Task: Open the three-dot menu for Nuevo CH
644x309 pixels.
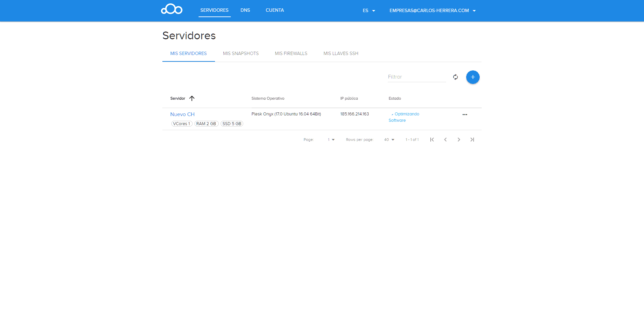Action: [465, 115]
